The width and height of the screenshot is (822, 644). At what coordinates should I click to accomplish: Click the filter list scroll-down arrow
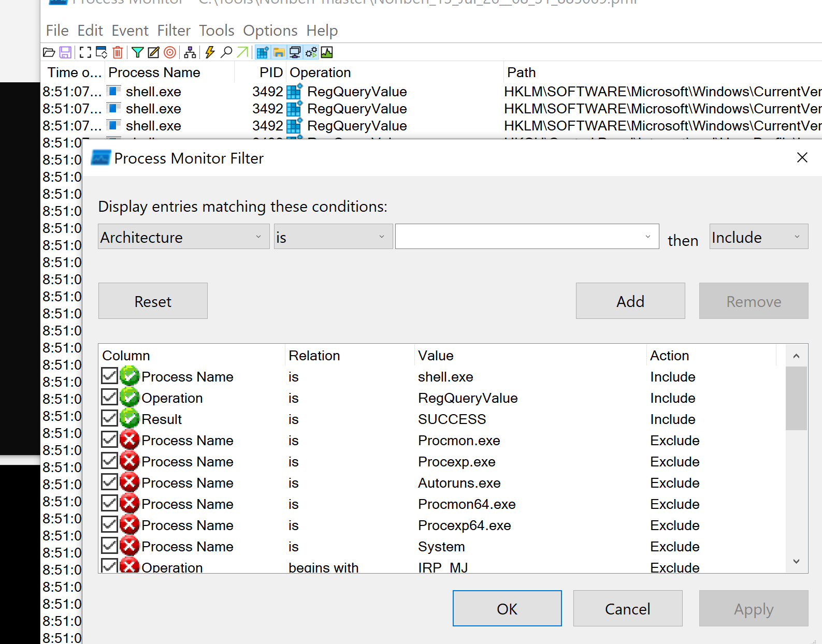[797, 561]
